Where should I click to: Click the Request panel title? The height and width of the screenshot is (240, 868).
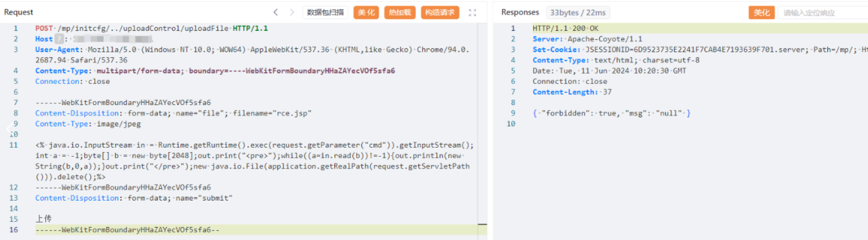pos(19,12)
